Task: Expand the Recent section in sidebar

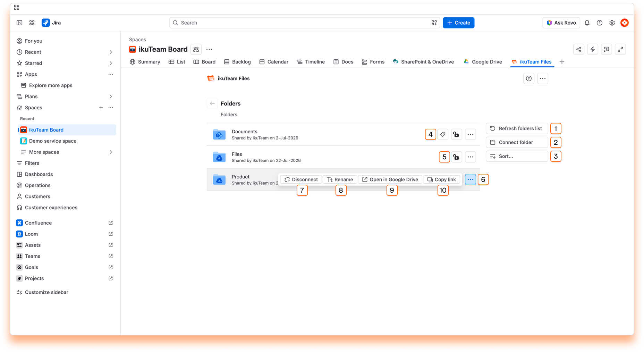Action: (x=111, y=52)
